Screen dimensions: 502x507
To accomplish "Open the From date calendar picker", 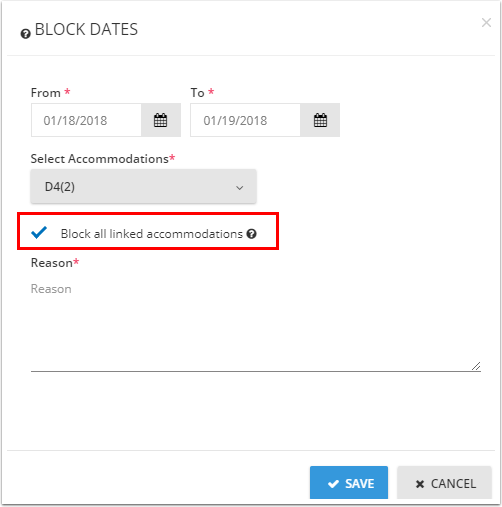I will [161, 120].
